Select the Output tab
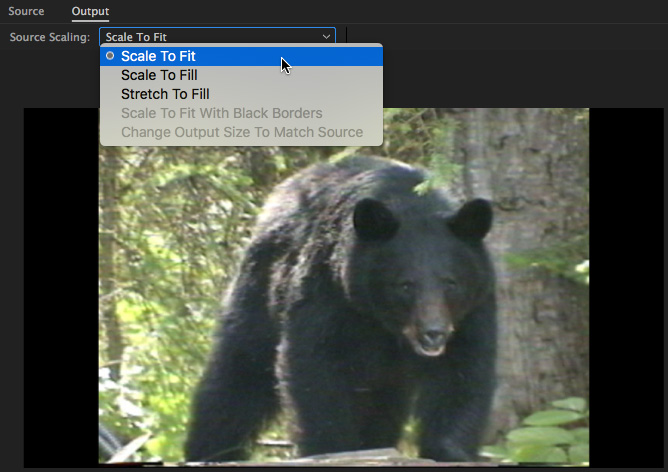 [x=90, y=11]
